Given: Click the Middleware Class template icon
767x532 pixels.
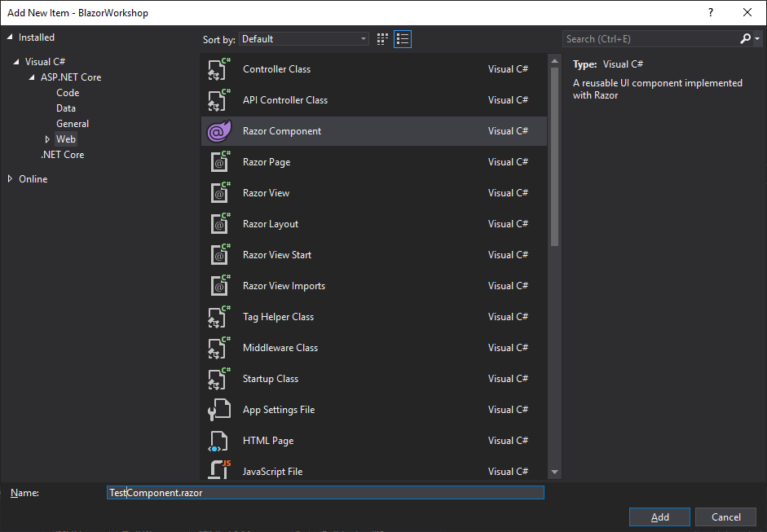Looking at the screenshot, I should 218,348.
